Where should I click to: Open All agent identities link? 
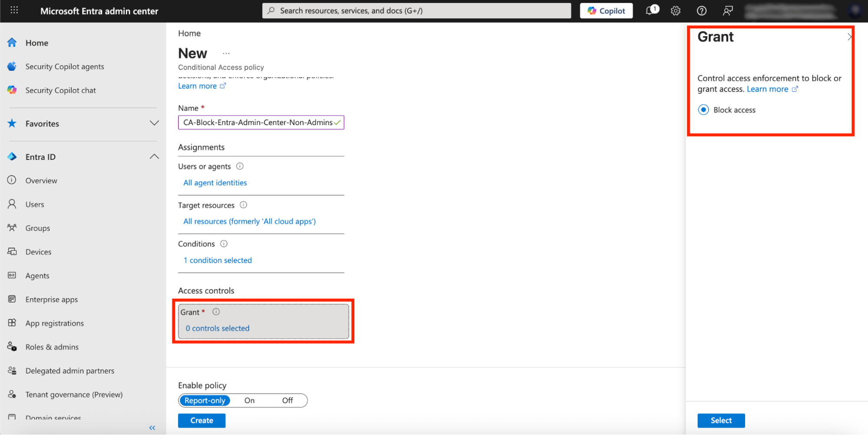tap(215, 183)
